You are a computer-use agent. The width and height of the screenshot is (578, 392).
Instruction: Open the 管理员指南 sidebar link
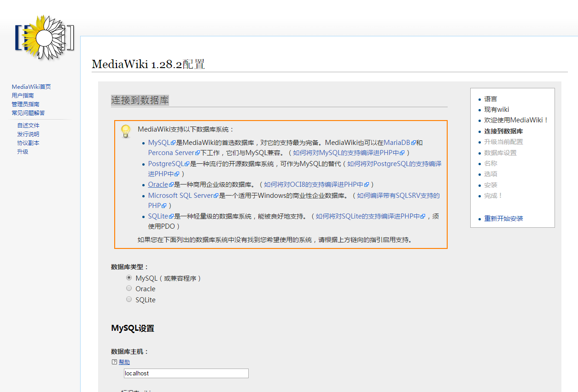[25, 104]
